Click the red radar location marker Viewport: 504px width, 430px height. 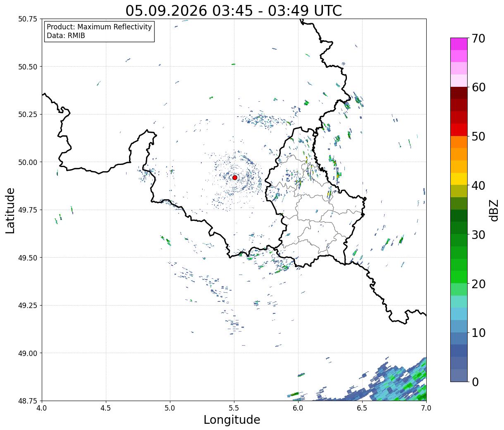point(235,177)
